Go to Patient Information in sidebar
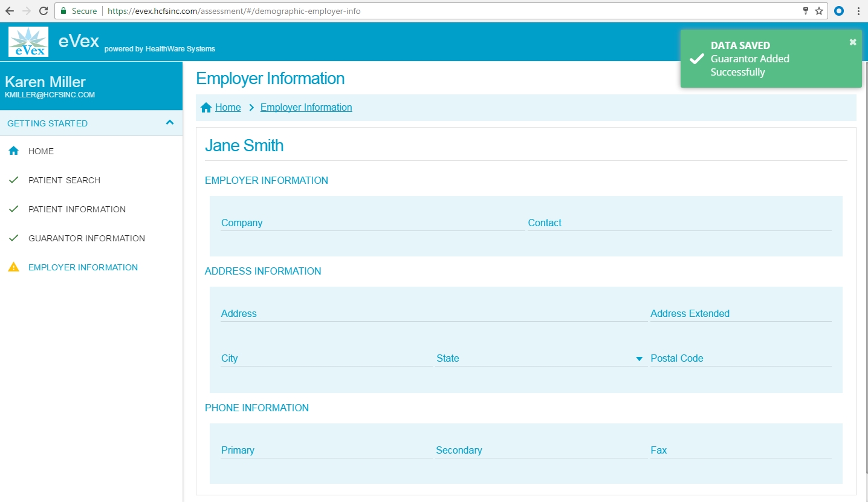Viewport: 868px width, 502px height. [77, 209]
